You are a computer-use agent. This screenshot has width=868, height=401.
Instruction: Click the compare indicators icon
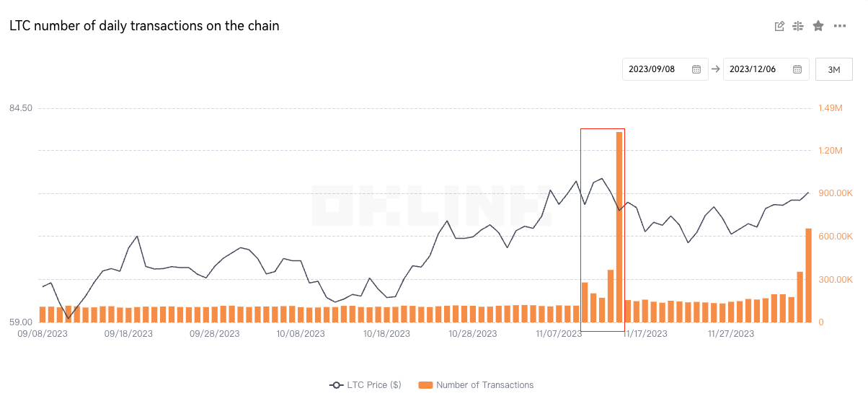coord(798,26)
